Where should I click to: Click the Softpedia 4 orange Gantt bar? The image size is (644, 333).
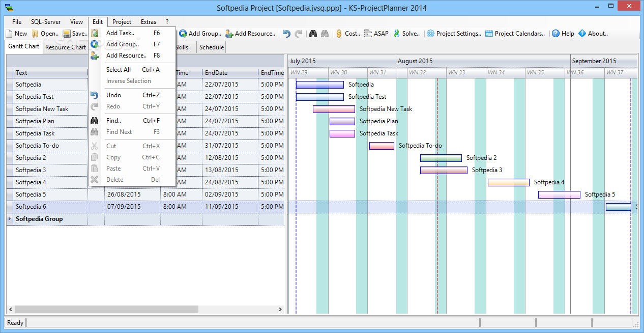pyautogui.click(x=509, y=182)
